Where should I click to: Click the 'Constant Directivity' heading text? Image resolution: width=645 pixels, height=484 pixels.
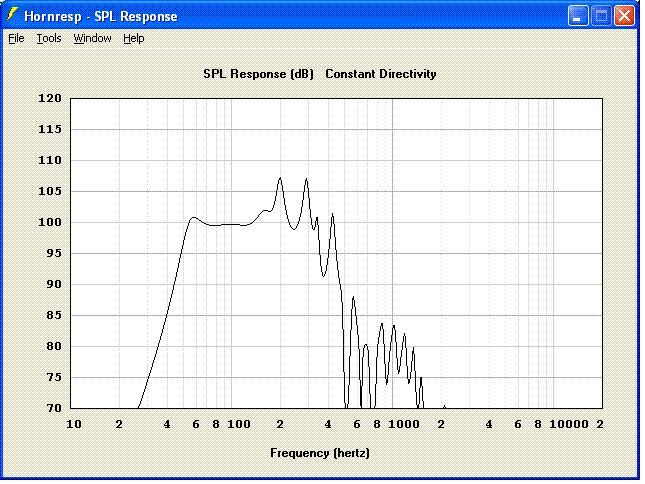[x=381, y=74]
